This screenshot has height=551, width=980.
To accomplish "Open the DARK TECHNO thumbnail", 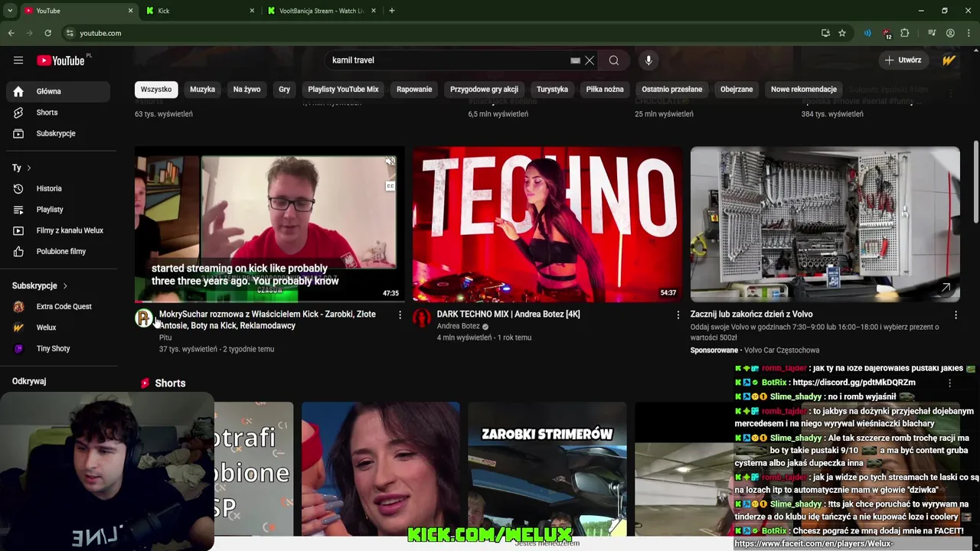I will pos(547,224).
